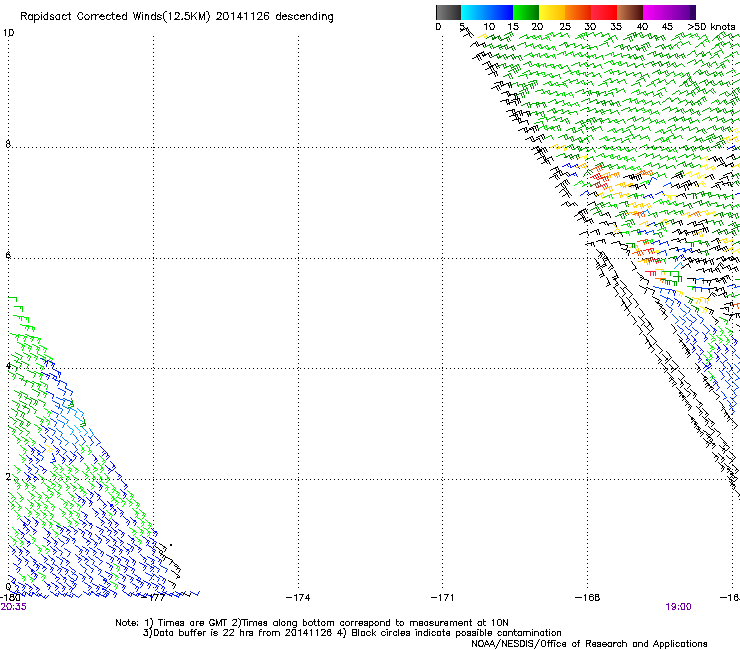This screenshot has width=740, height=650.
Task: Click the longitude label '-174'
Action: pos(298,597)
